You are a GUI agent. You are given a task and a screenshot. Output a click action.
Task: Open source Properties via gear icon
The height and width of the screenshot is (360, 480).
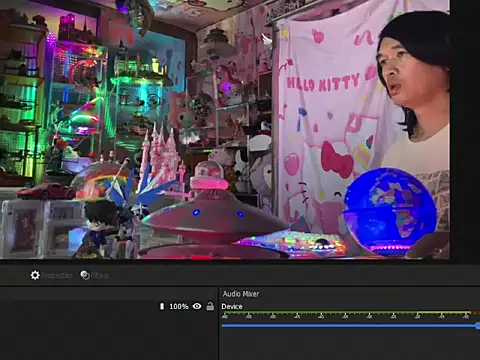(35, 275)
